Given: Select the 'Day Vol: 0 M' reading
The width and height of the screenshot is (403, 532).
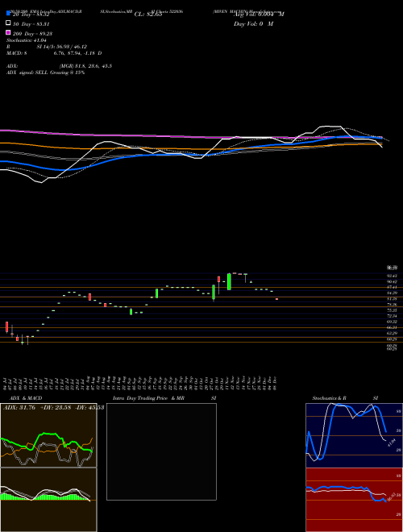Looking at the screenshot, I should pos(253,24).
